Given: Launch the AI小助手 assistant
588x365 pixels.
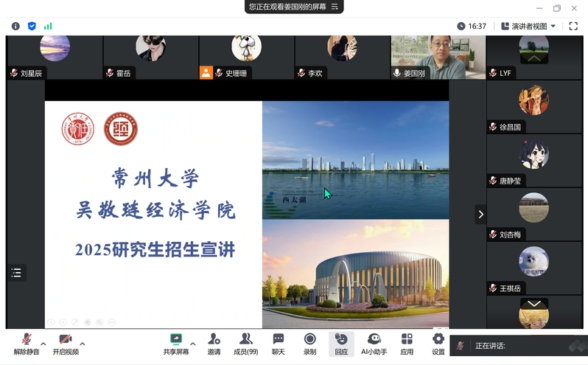Looking at the screenshot, I should point(374,344).
